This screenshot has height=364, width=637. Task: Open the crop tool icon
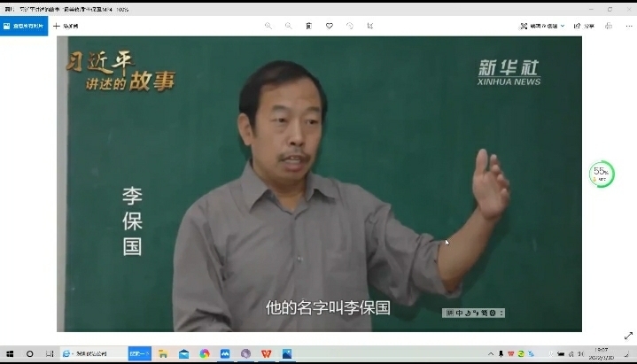[369, 26]
